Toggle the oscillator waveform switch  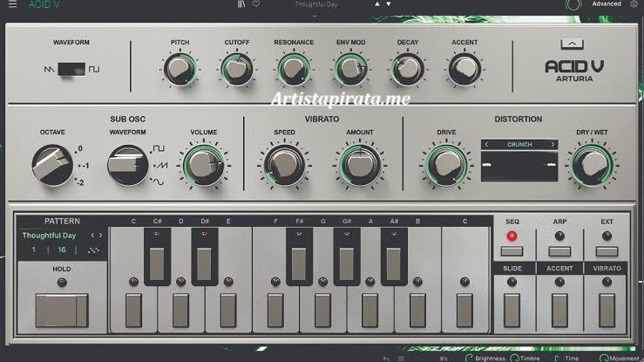71,69
